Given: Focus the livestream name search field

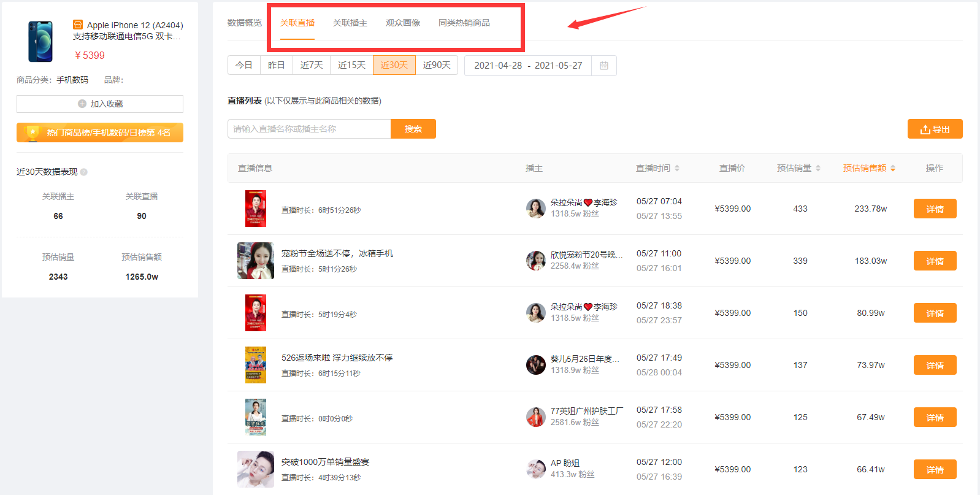Looking at the screenshot, I should click(309, 129).
